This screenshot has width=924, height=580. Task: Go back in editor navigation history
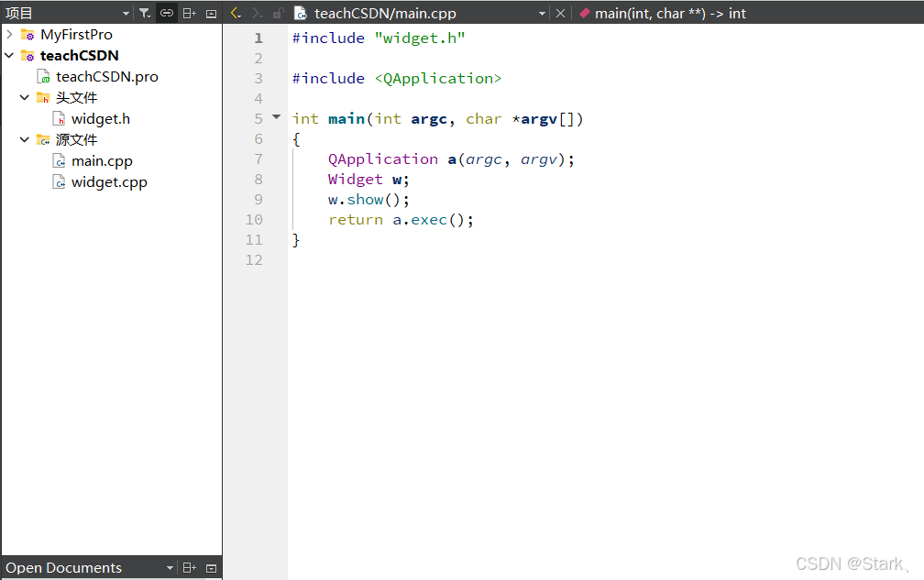236,13
